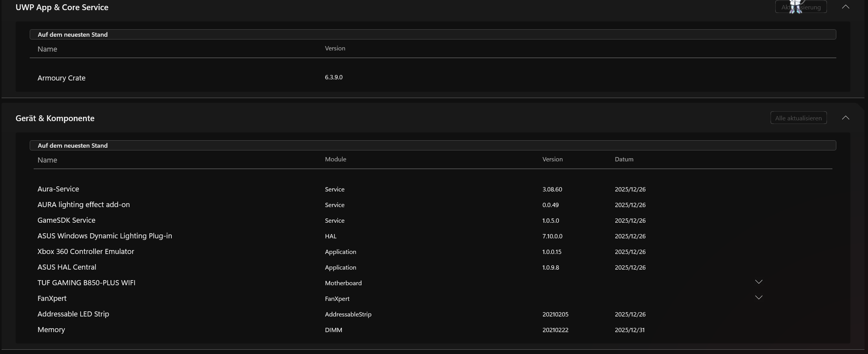This screenshot has height=354, width=868.
Task: Click the Gerät & Komponente heading
Action: 55,118
